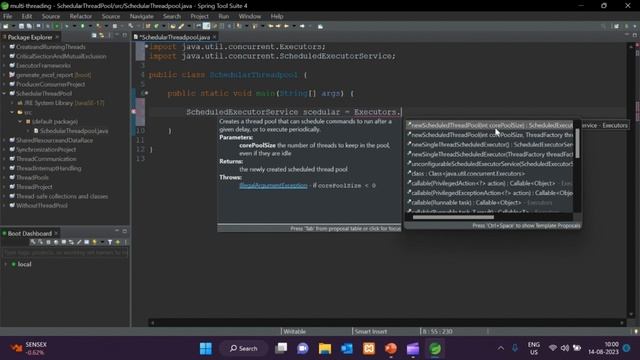Click the stop icon in Boot Dashboard toolbar
640x360 pixels.
point(49,242)
